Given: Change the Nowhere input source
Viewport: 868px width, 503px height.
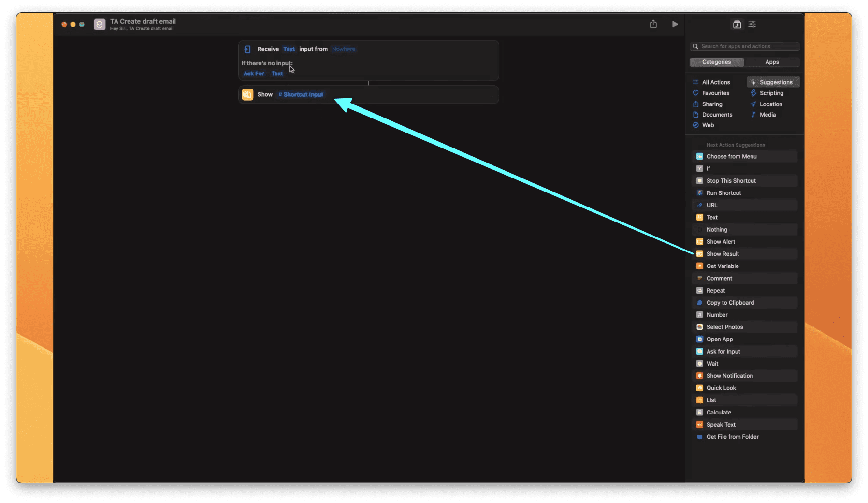Looking at the screenshot, I should pos(343,49).
